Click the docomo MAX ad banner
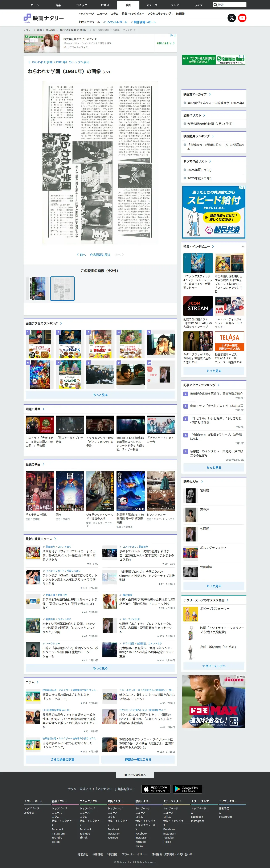270x868 pixels. click(x=214, y=701)
